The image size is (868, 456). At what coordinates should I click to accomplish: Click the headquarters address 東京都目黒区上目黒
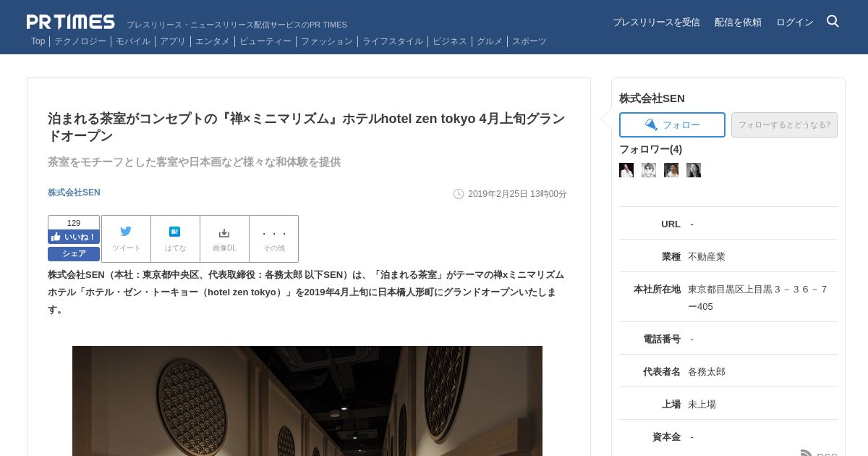757,297
